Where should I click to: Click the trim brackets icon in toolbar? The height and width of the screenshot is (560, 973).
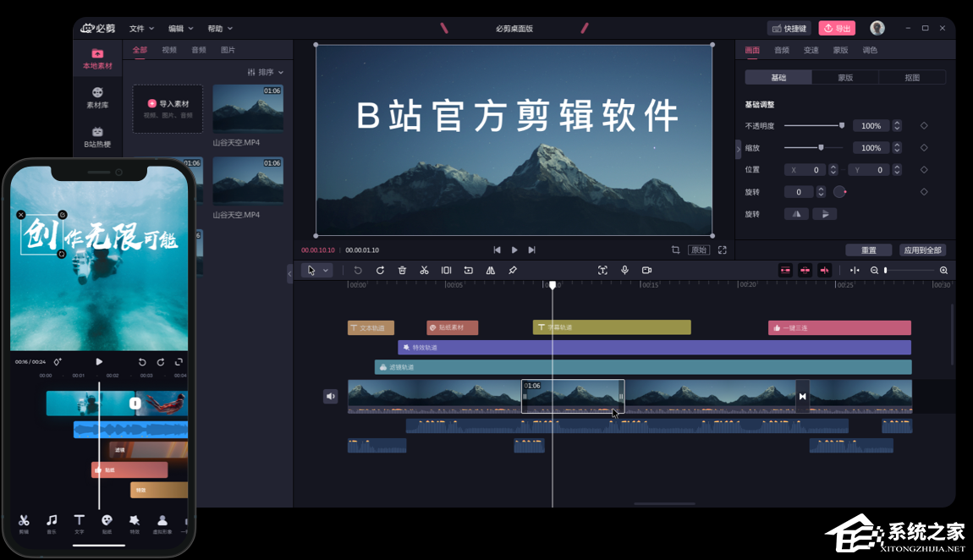click(x=446, y=271)
